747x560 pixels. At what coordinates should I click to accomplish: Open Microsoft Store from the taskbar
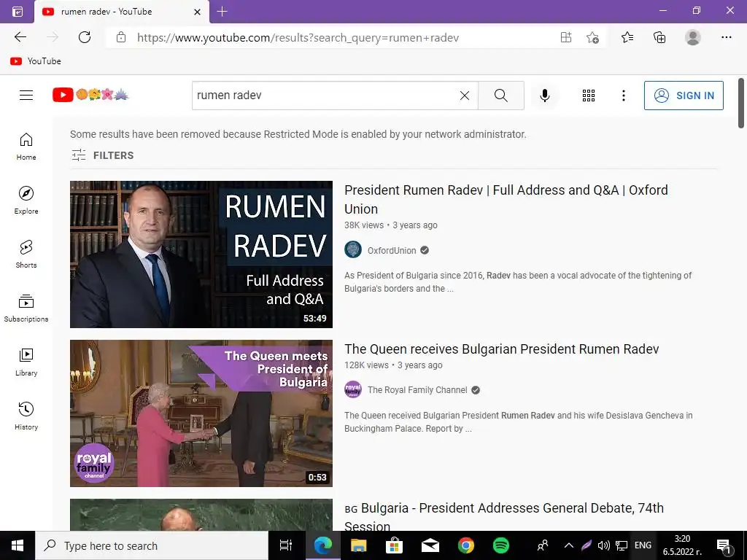point(394,545)
